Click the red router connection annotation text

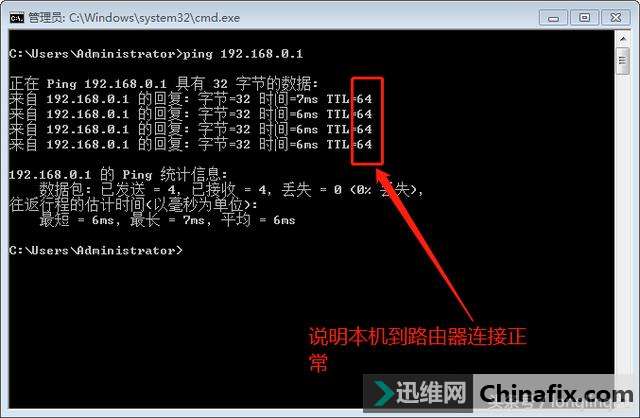click(x=417, y=349)
